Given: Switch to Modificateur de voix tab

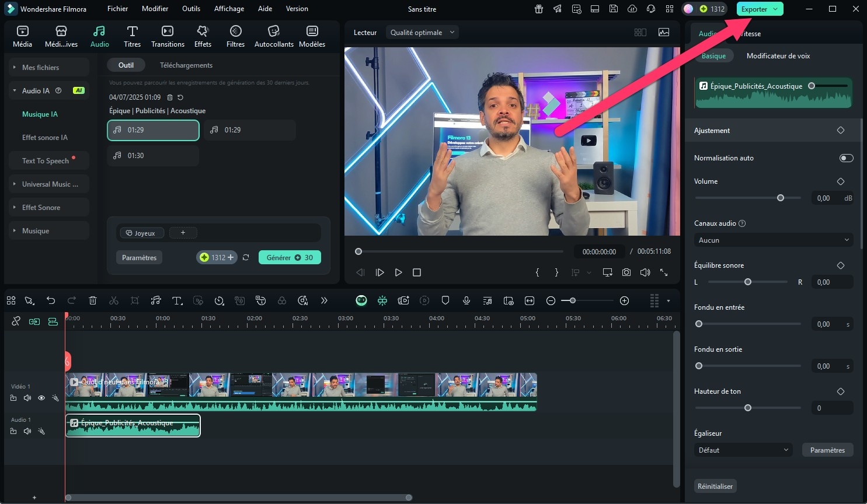Looking at the screenshot, I should pyautogui.click(x=778, y=56).
